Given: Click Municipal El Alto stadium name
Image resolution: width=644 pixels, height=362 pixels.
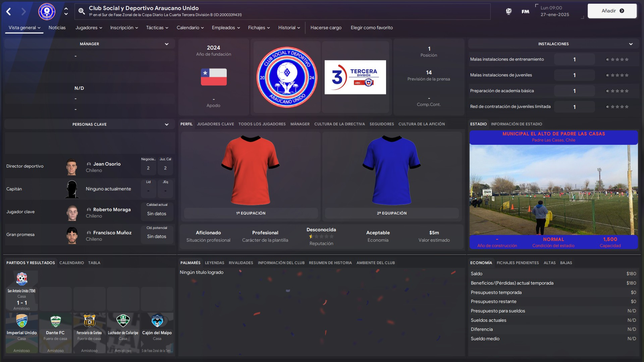Looking at the screenshot, I should coord(553,134).
